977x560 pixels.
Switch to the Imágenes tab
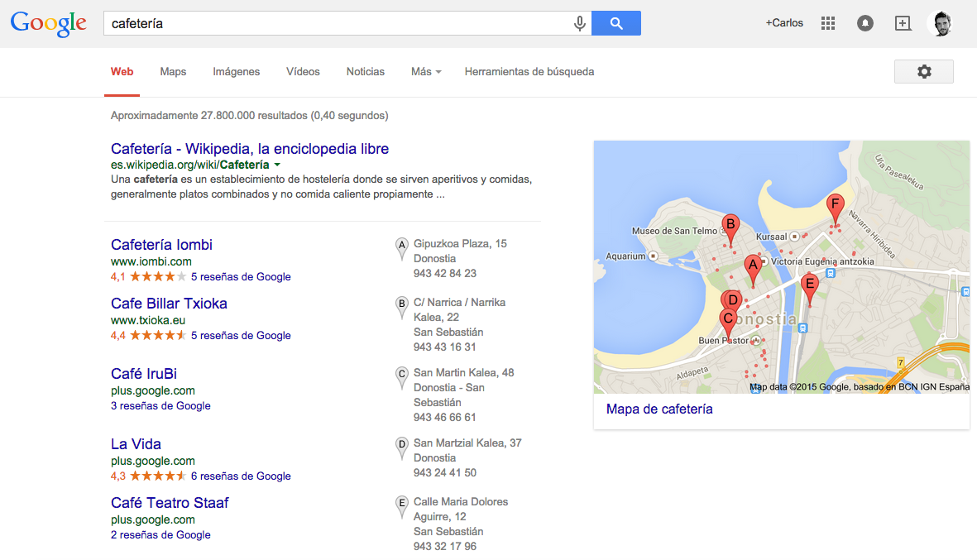pyautogui.click(x=236, y=72)
